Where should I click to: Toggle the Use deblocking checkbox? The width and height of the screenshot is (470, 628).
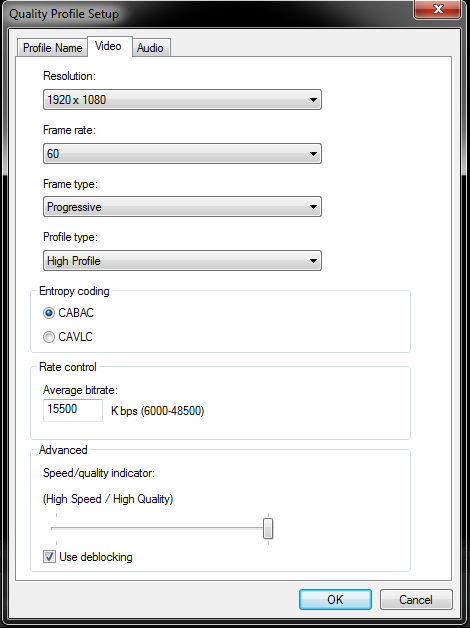click(49, 557)
